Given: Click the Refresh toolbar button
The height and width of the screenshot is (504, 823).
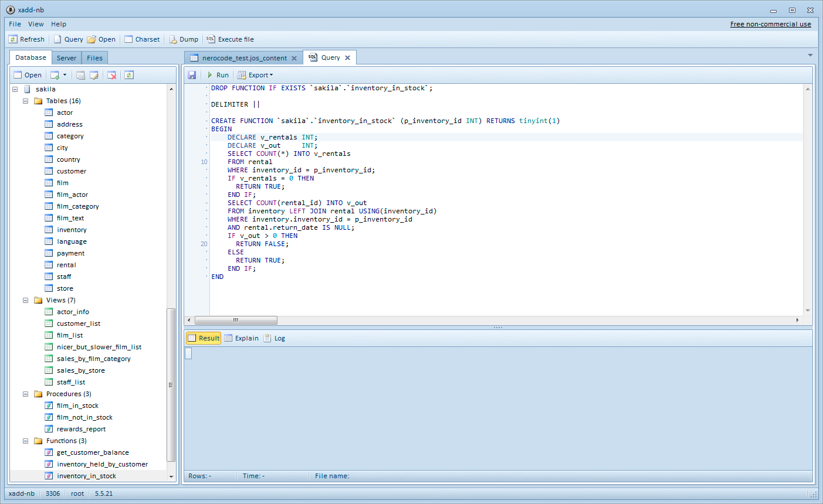Looking at the screenshot, I should tap(26, 39).
